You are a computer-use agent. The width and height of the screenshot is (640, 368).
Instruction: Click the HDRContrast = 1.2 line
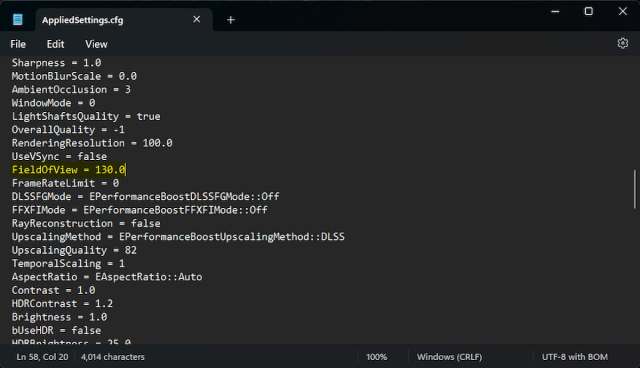point(62,304)
